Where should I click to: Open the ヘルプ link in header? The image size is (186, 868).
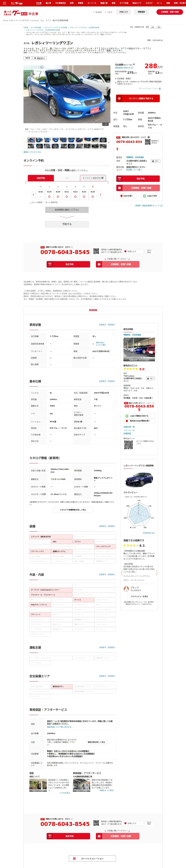(110, 12)
